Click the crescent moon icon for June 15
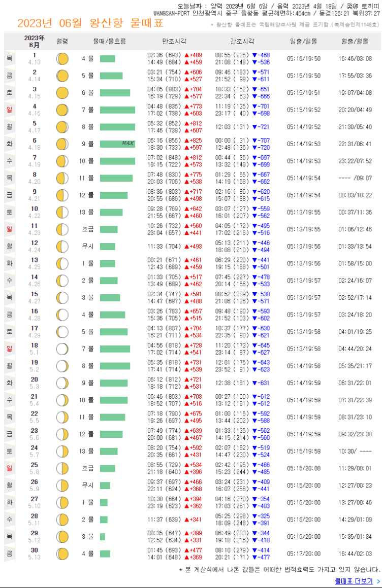 [62, 298]
